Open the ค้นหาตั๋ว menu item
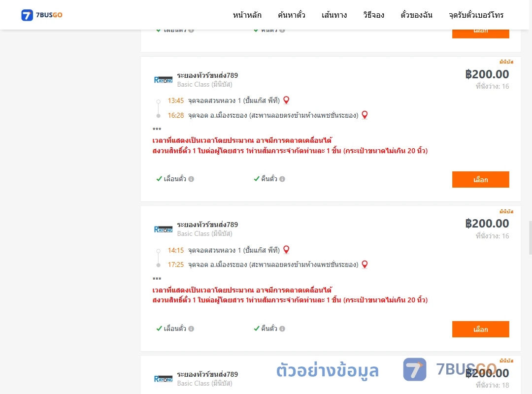The width and height of the screenshot is (532, 394). coord(292,15)
